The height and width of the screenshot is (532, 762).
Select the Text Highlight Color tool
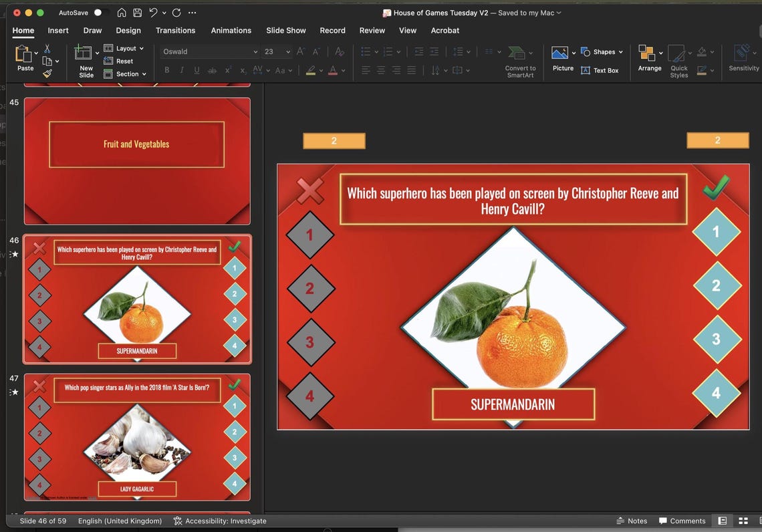tap(311, 70)
